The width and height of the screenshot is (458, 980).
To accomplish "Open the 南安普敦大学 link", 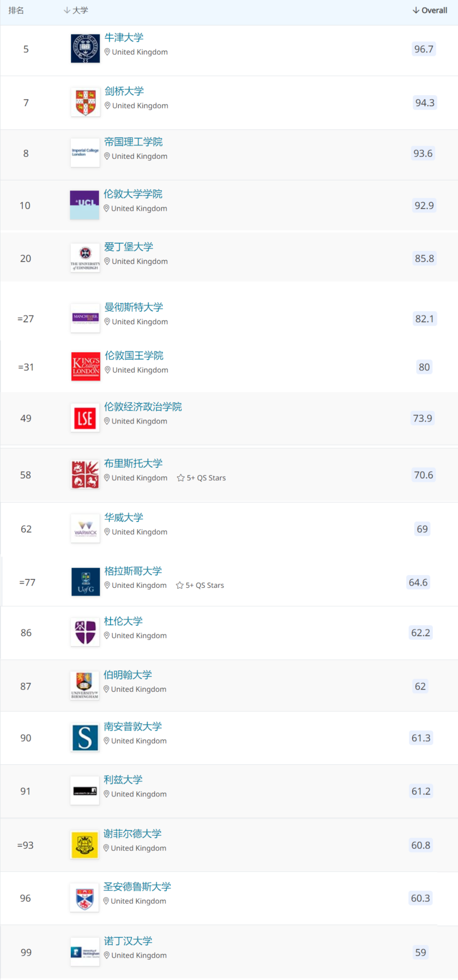I will [x=133, y=726].
